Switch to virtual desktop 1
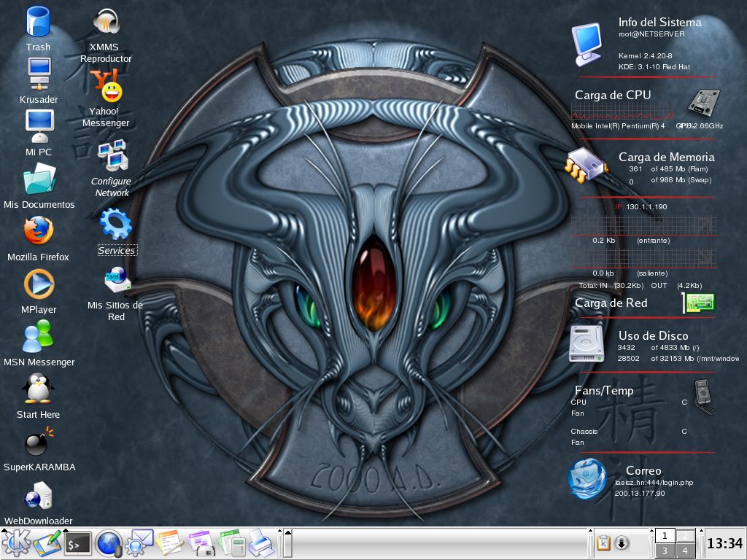 click(x=665, y=536)
